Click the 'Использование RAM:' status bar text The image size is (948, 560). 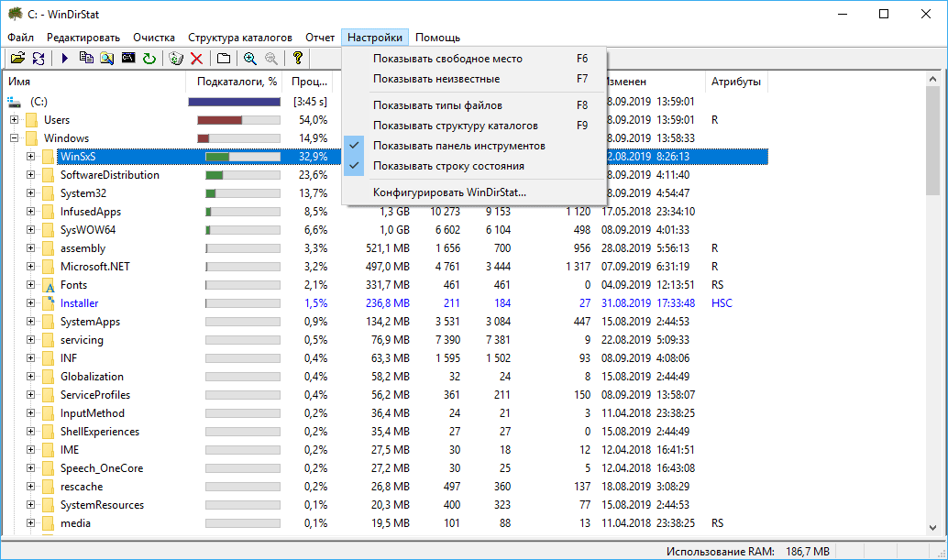click(x=720, y=551)
